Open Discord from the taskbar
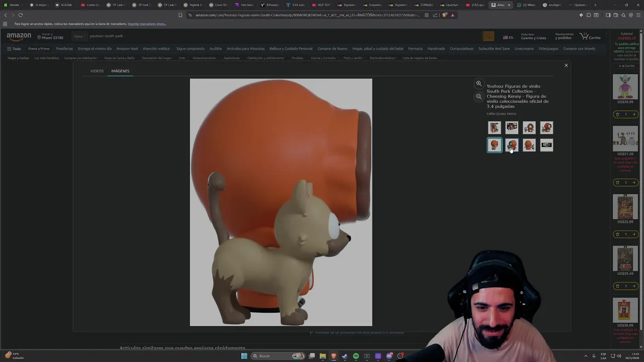 [389, 356]
